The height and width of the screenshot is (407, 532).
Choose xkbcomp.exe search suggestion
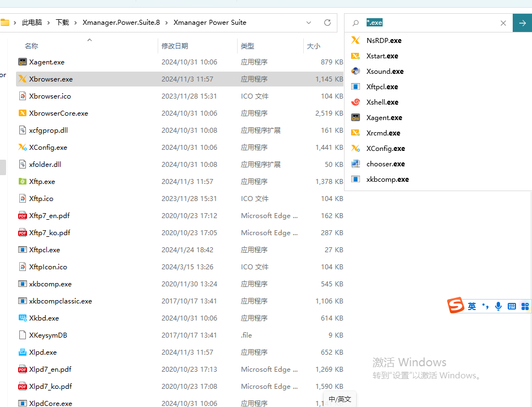click(438, 180)
